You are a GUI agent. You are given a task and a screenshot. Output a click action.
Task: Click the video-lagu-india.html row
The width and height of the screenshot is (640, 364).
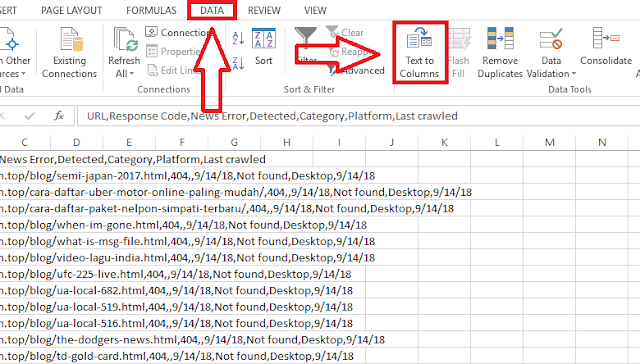coord(187,257)
